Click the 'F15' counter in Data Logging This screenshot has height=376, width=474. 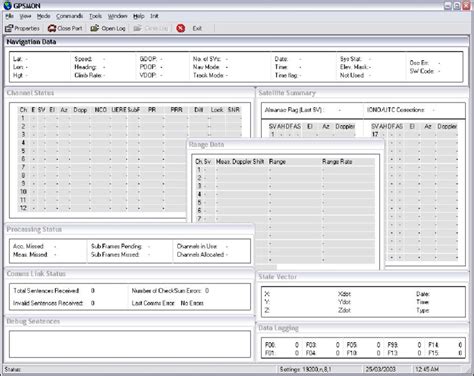point(445,353)
